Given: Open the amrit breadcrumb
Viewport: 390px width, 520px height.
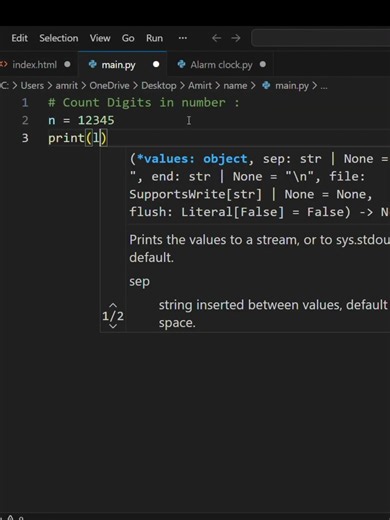Looking at the screenshot, I should [x=67, y=86].
